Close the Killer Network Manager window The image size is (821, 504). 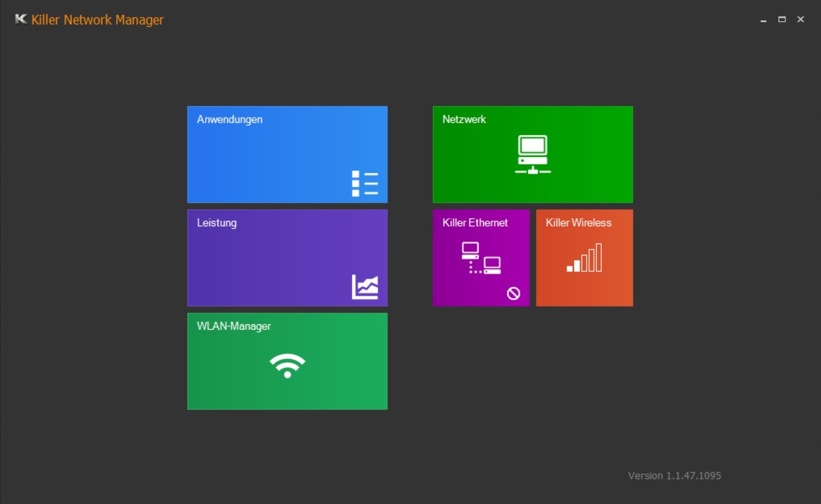(801, 19)
